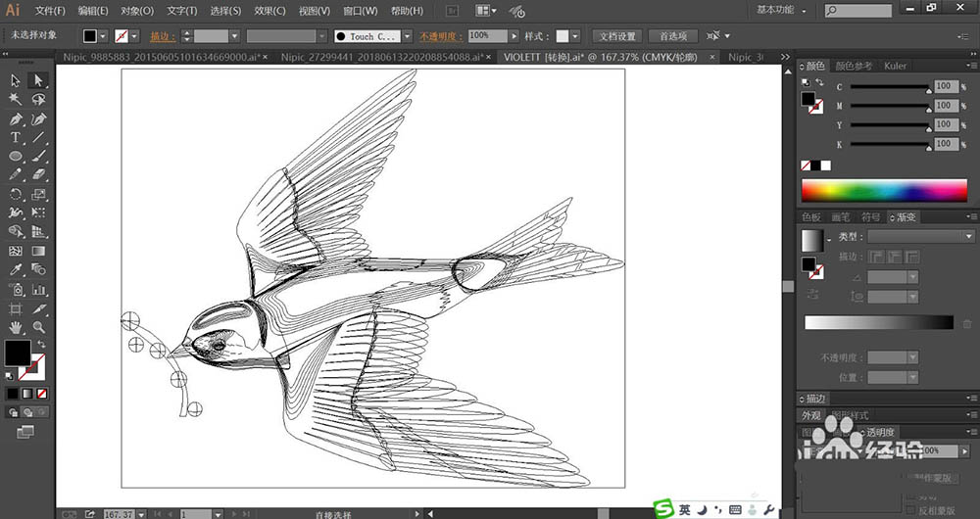Select the Blend tool
Image resolution: width=980 pixels, height=519 pixels.
pos(38,270)
